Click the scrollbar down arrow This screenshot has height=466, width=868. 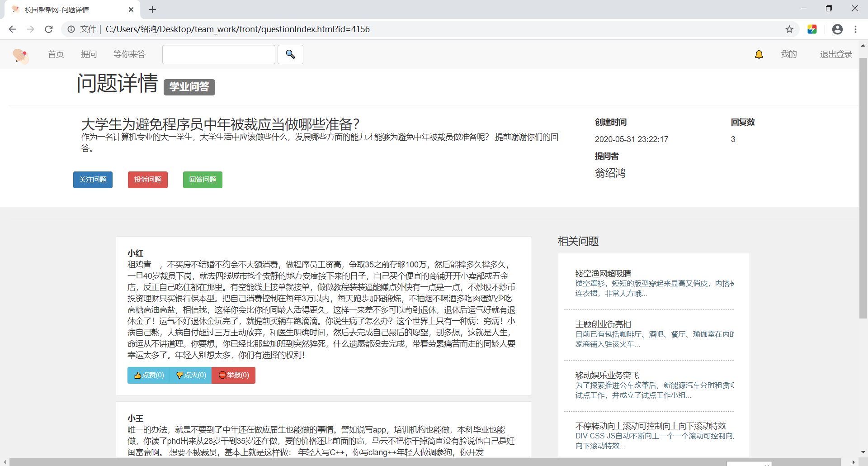(x=863, y=452)
